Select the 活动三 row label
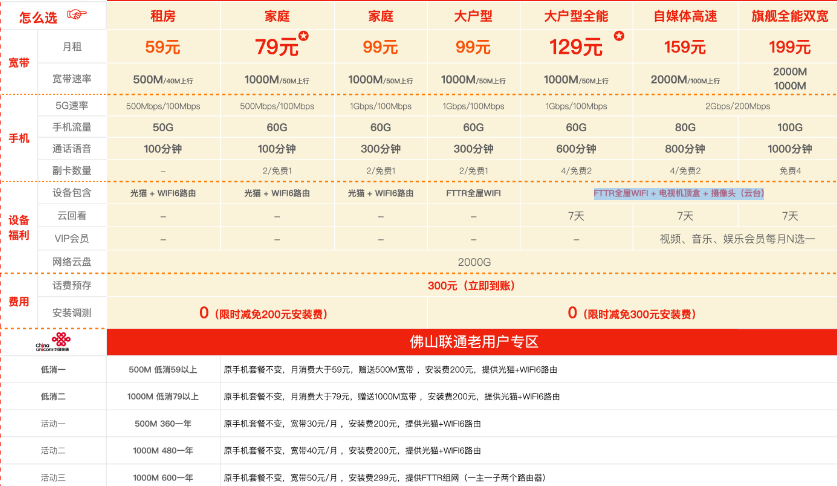 (53, 478)
